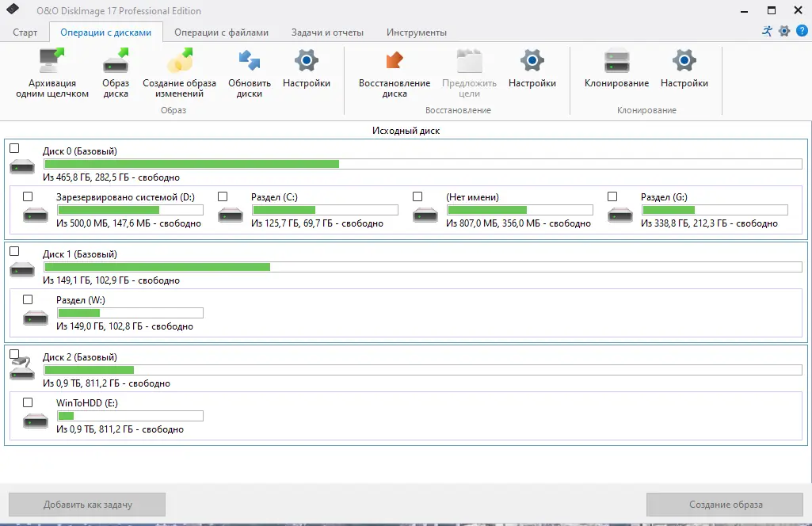
Task: Open Настройки in the Образ group
Action: click(x=306, y=68)
